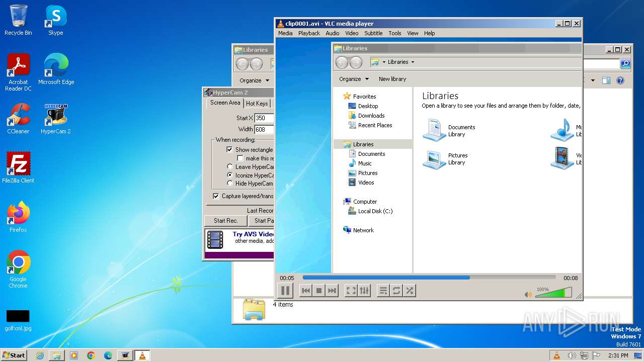The height and width of the screenshot is (362, 644).
Task: Select Hide HyperCam radio option
Action: (230, 184)
